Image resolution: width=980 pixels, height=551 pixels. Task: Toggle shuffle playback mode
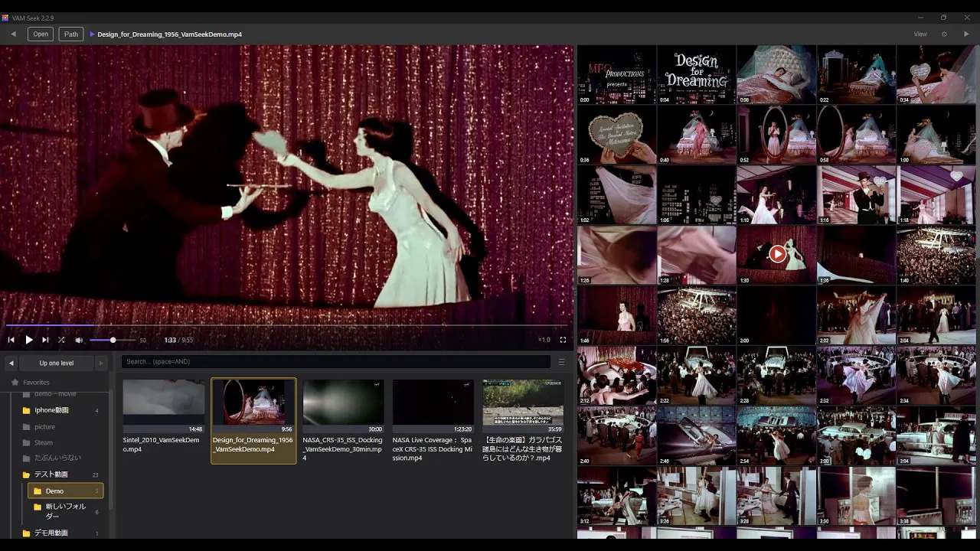[61, 340]
